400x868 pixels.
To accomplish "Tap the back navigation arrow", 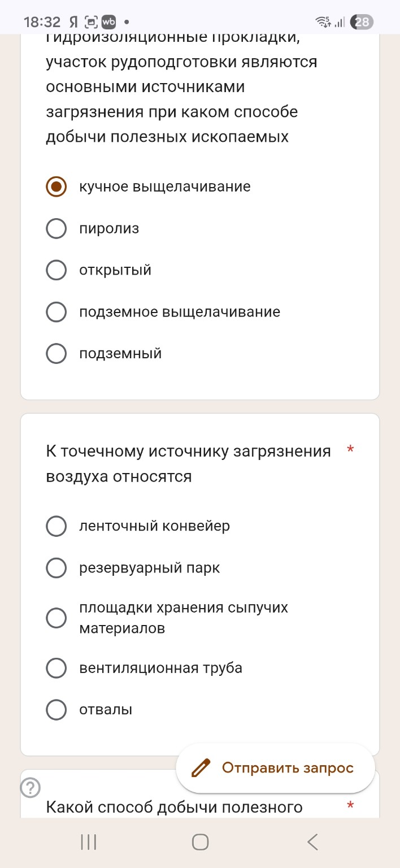I will click(312, 842).
